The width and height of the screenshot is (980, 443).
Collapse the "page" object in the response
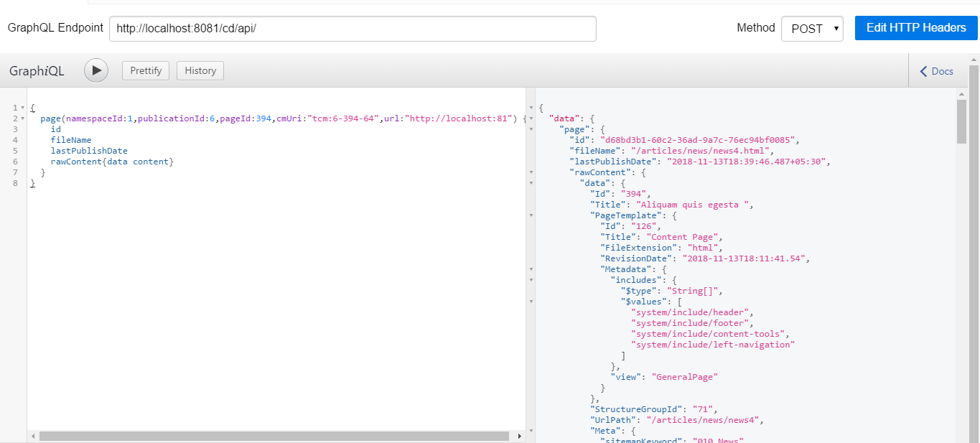click(x=530, y=130)
